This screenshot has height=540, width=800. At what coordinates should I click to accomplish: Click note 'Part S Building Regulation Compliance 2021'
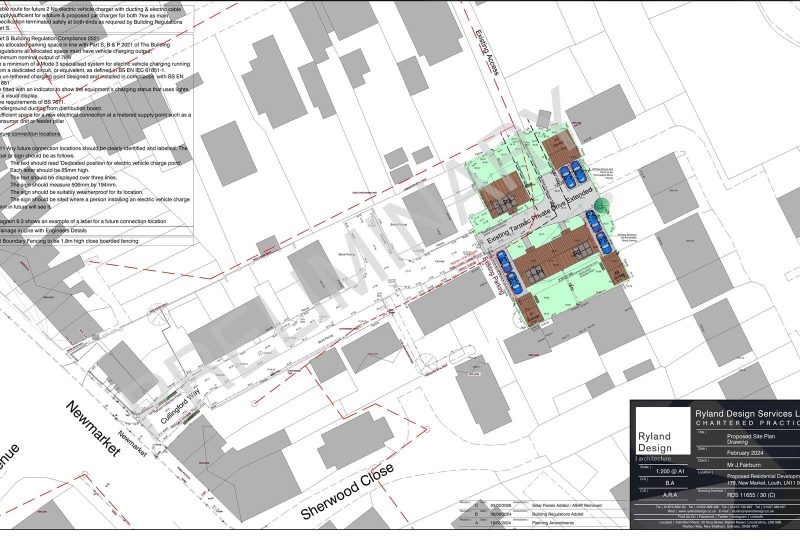pyautogui.click(x=49, y=38)
